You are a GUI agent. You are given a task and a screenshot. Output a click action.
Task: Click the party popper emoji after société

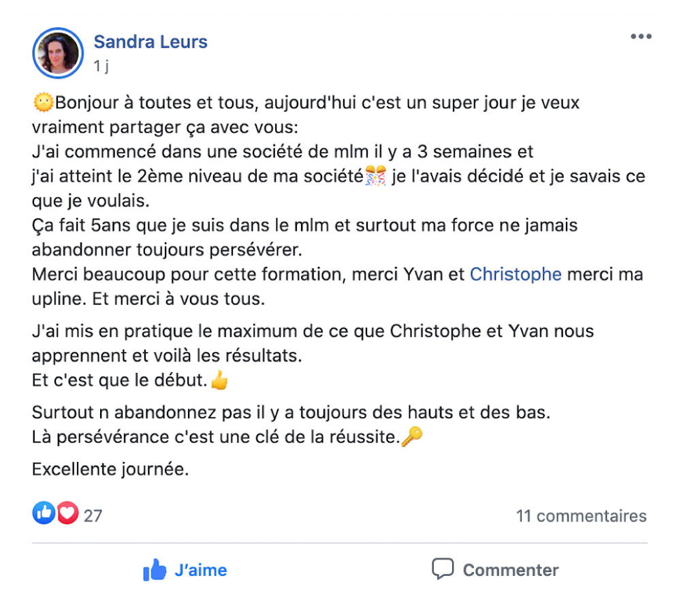coord(376,176)
